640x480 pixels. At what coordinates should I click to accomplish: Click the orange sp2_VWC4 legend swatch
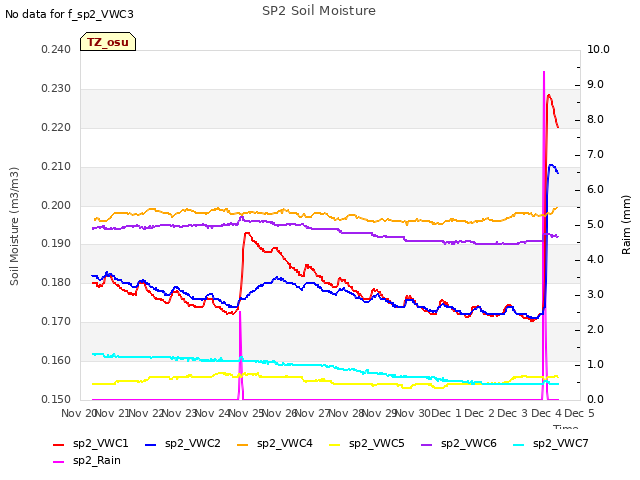click(242, 444)
